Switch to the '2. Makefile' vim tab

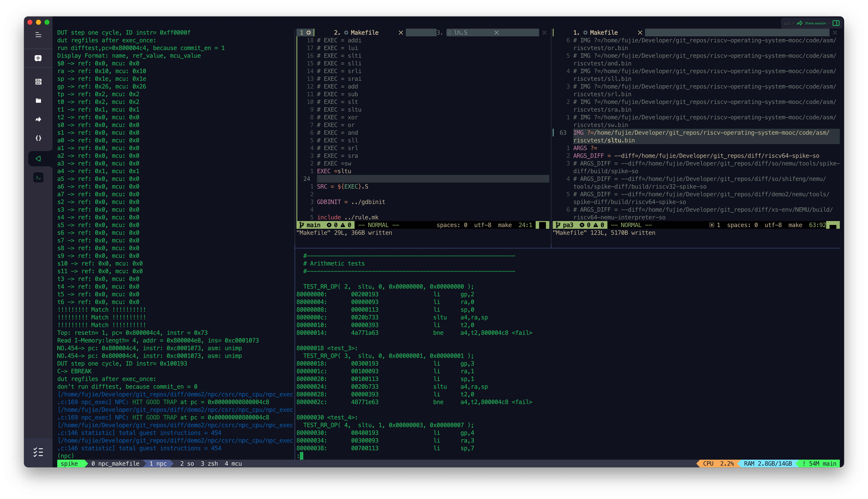tap(356, 32)
